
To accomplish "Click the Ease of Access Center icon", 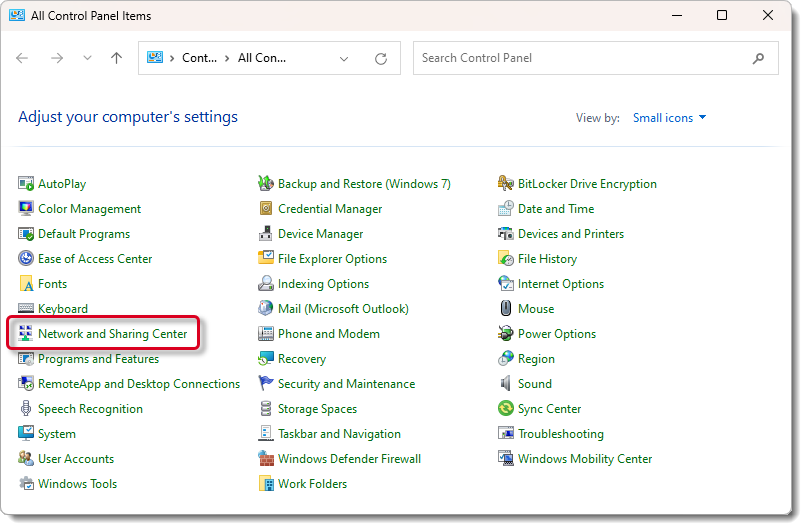I will point(26,258).
